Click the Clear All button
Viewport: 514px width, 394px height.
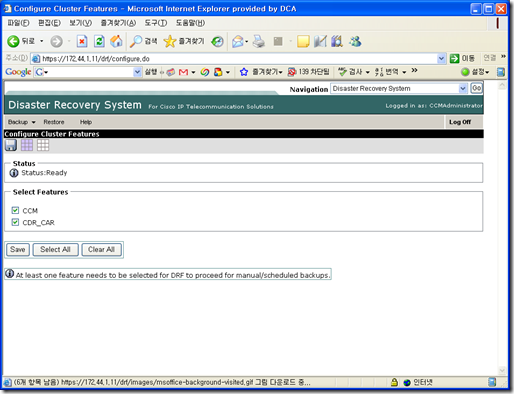101,249
